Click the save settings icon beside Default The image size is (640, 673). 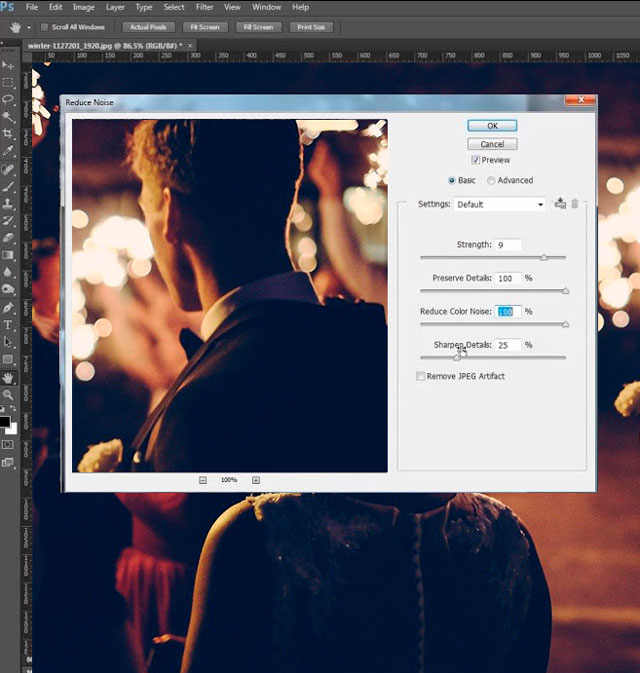(x=560, y=204)
